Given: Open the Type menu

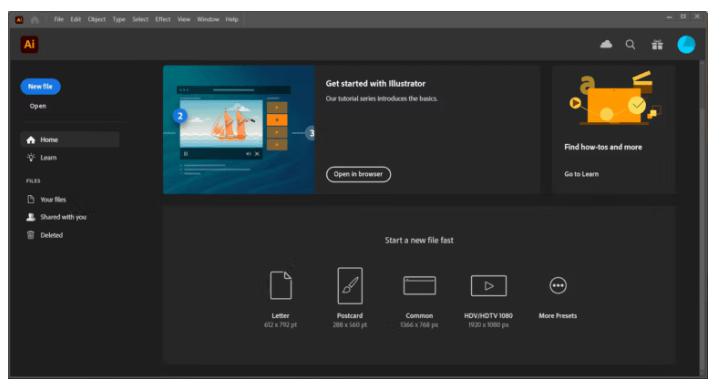Looking at the screenshot, I should (119, 19).
